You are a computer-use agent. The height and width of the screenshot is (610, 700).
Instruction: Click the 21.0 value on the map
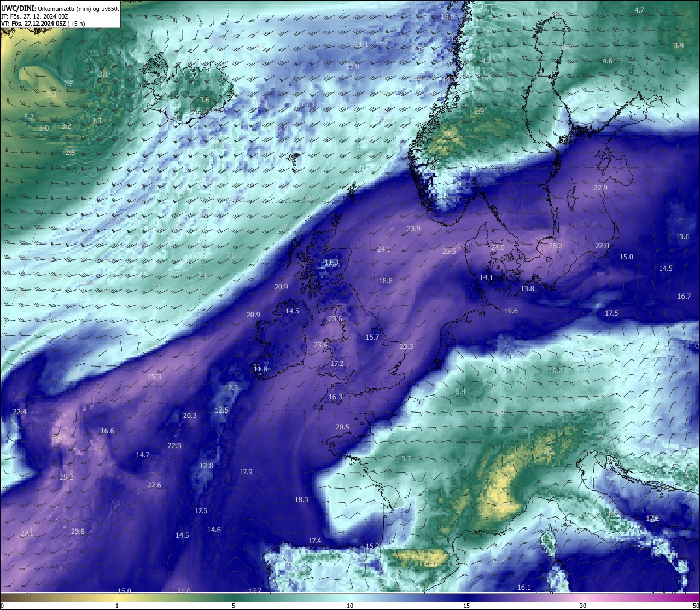pyautogui.click(x=184, y=591)
